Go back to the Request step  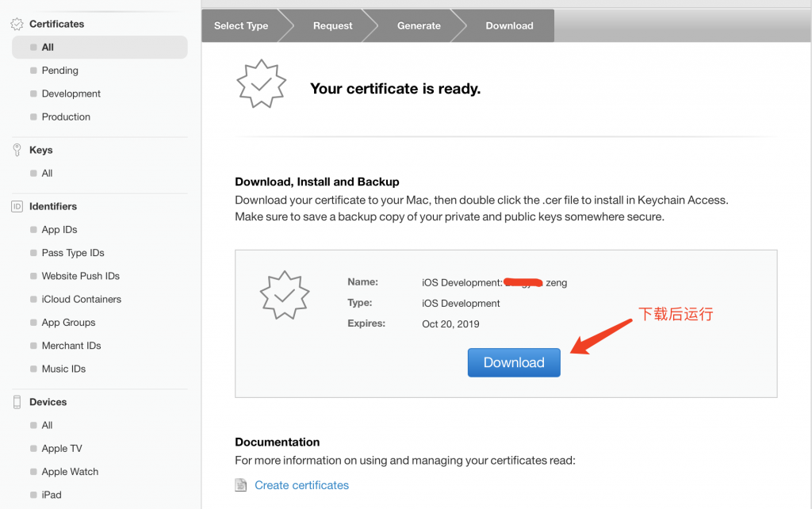(332, 25)
